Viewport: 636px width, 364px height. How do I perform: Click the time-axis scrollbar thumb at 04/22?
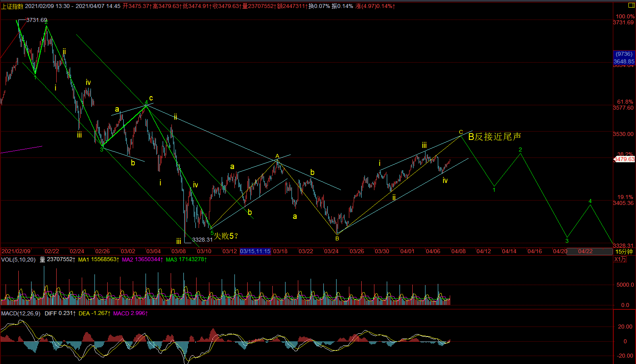(x=589, y=251)
